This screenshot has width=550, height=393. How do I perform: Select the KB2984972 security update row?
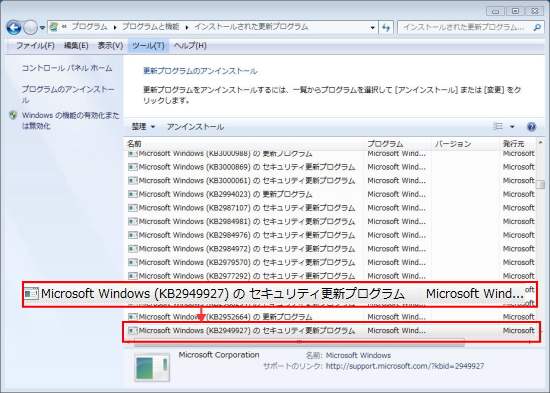(330, 249)
